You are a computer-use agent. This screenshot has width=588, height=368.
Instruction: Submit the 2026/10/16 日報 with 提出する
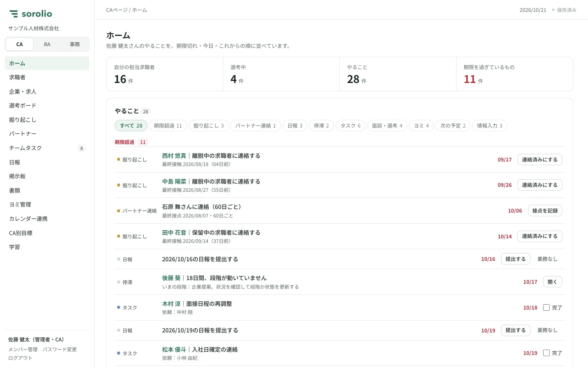[515, 259]
